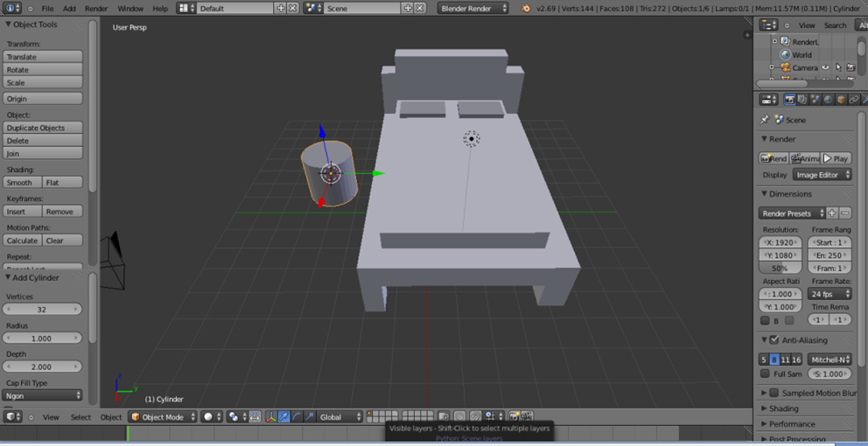Screen dimensions: 868x446
Task: Click the translate manipulator arrow icon
Action: (284, 417)
